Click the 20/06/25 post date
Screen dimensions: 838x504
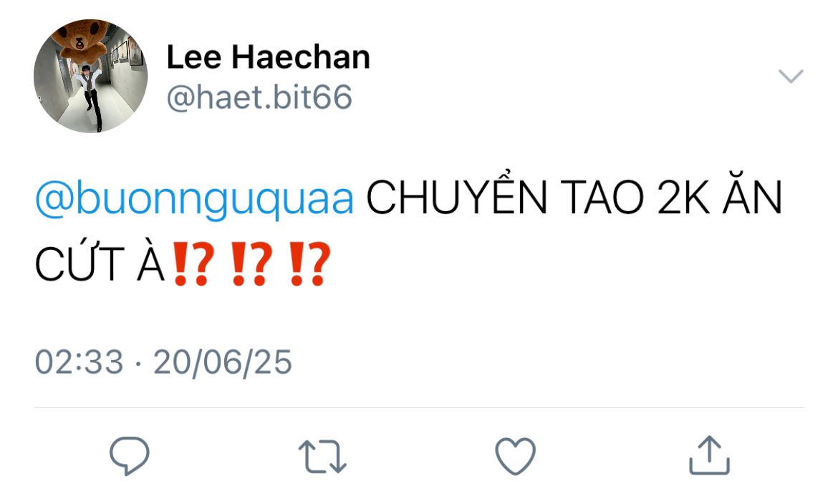point(223,362)
